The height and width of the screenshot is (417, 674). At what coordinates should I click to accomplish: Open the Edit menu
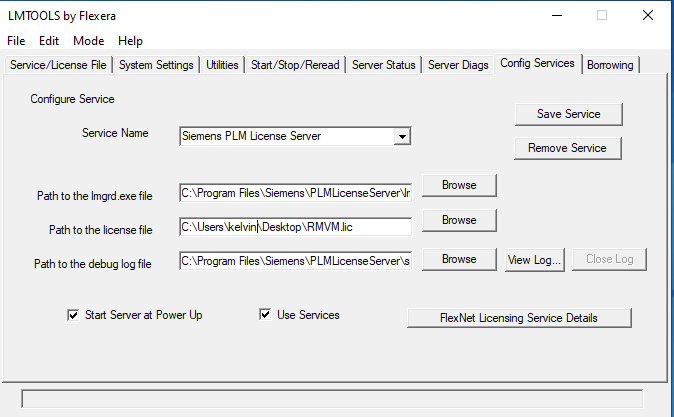pyautogui.click(x=49, y=41)
